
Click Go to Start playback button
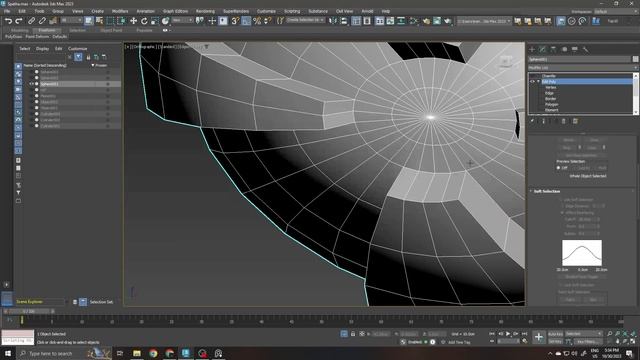coord(492,334)
